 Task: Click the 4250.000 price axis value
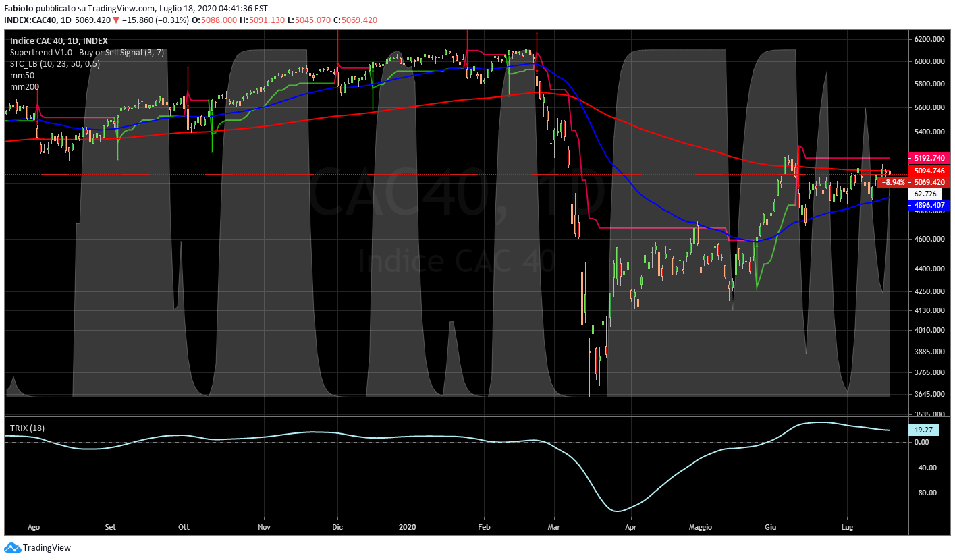pyautogui.click(x=929, y=291)
